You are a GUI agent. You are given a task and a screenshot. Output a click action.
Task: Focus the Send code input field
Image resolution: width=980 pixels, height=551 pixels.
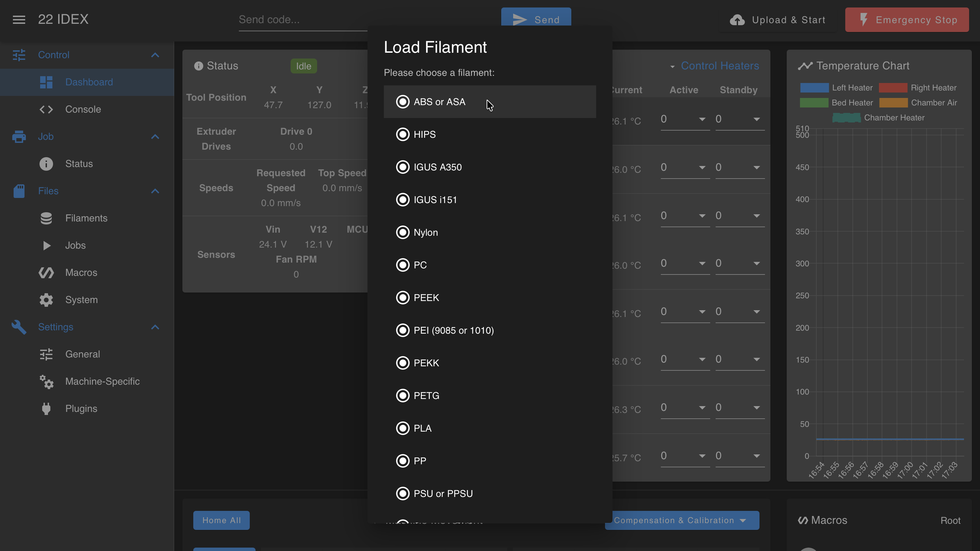[303, 20]
